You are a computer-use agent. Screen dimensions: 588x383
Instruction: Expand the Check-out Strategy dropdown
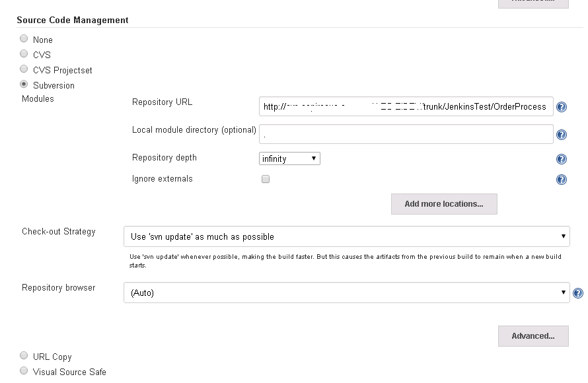pyautogui.click(x=346, y=236)
